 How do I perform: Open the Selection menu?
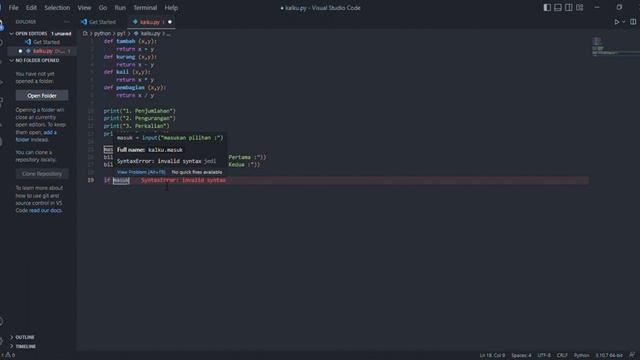[x=57, y=8]
